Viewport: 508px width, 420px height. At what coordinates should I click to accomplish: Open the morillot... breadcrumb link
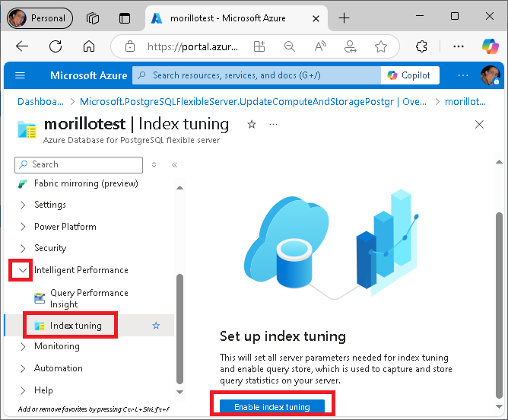465,102
